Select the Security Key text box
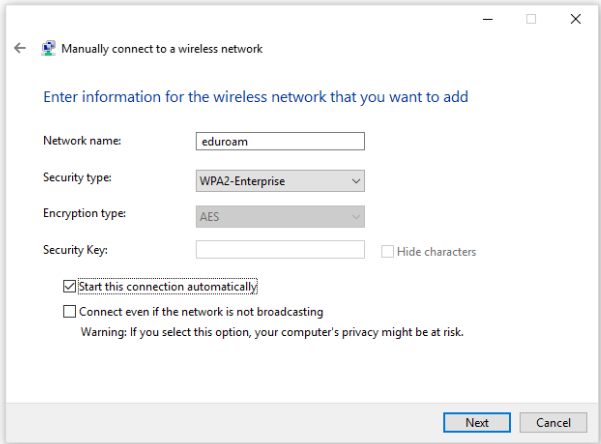Viewport: 601px width, 444px height. tap(280, 251)
